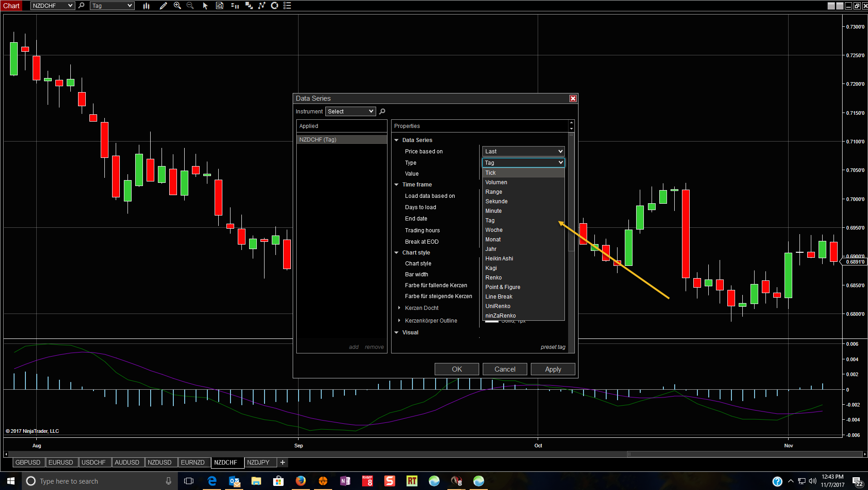
Task: Select the drawing tools pencil icon
Action: (x=163, y=5)
